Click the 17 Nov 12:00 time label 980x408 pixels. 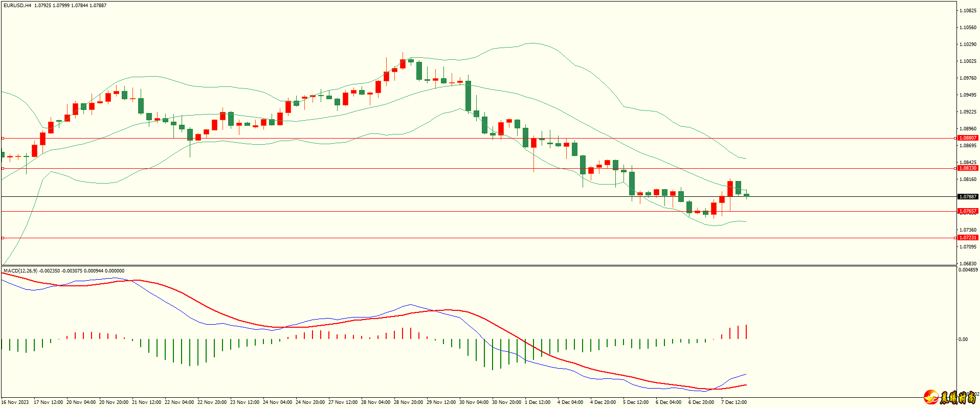pyautogui.click(x=48, y=402)
